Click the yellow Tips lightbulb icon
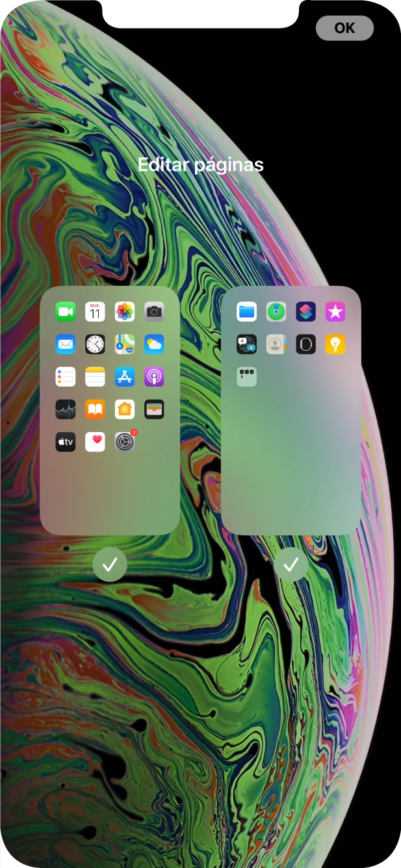 [x=335, y=344]
